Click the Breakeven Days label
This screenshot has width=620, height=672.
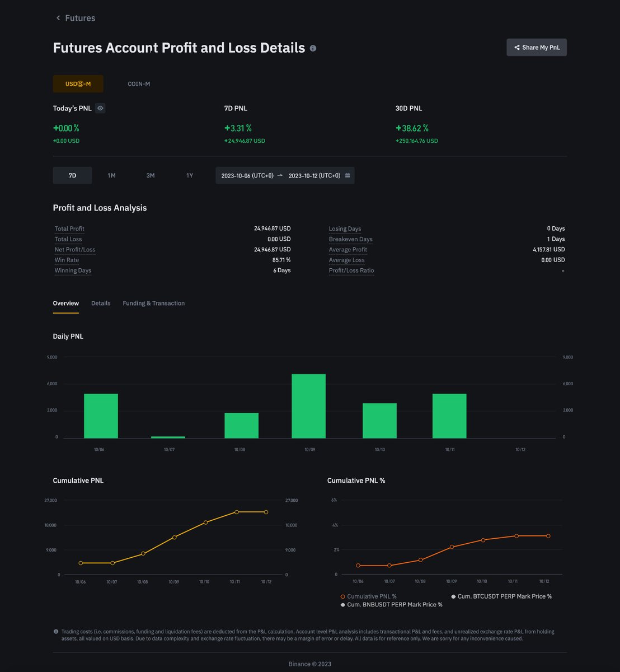tap(350, 239)
